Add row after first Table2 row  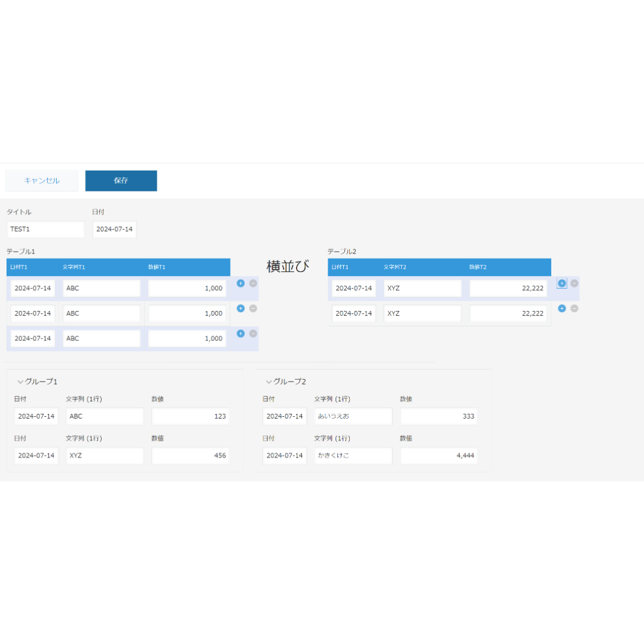pos(562,283)
